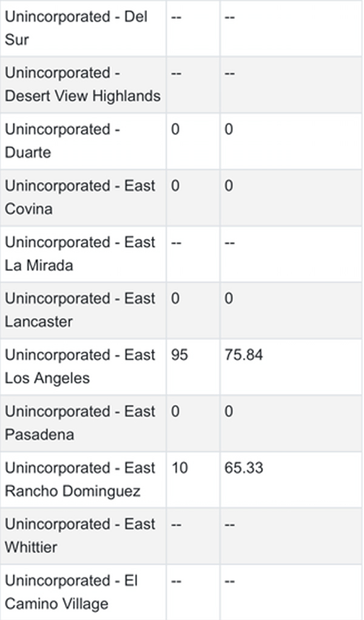This screenshot has height=620, width=364.
Task: Click the Unincorporated - East Rancho Dominguez label
Action: [x=80, y=479]
